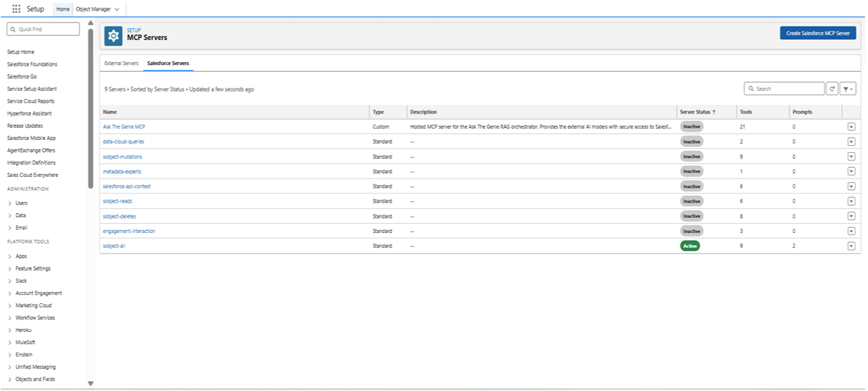Open the sobject-reads server link
This screenshot has height=391, width=868.
[x=117, y=201]
